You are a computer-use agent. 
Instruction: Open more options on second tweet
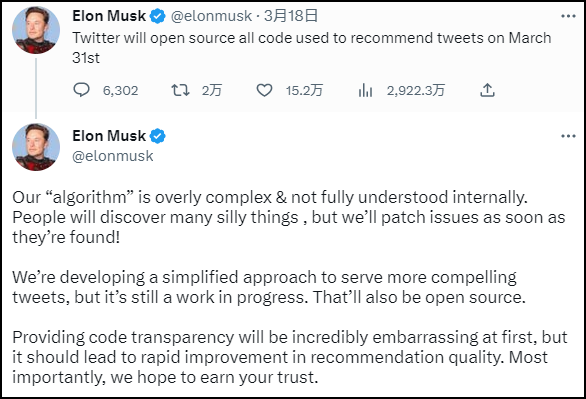click(x=568, y=136)
